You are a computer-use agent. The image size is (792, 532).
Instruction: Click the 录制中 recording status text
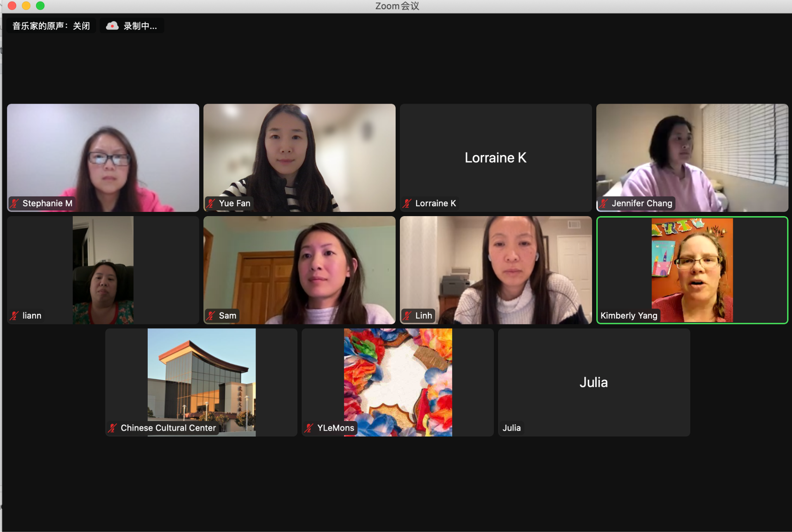coord(140,26)
